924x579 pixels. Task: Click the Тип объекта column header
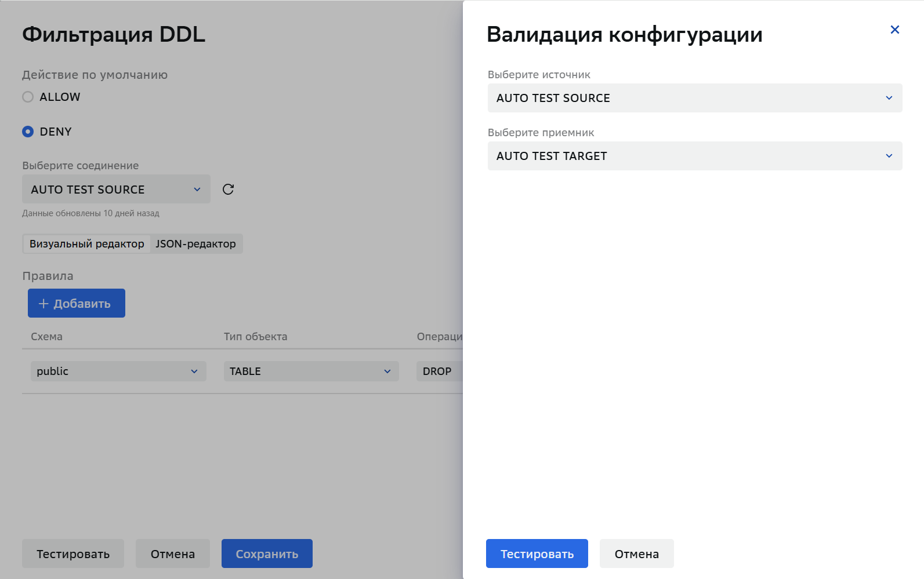256,337
